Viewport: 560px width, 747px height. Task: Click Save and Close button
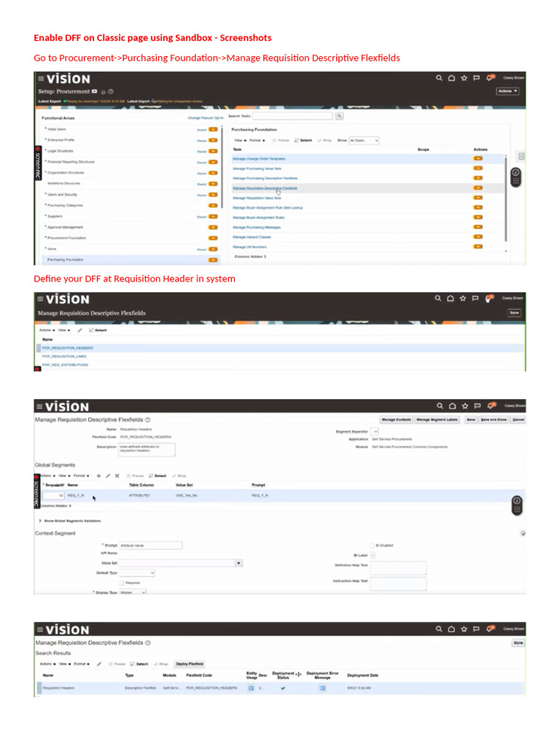point(494,419)
